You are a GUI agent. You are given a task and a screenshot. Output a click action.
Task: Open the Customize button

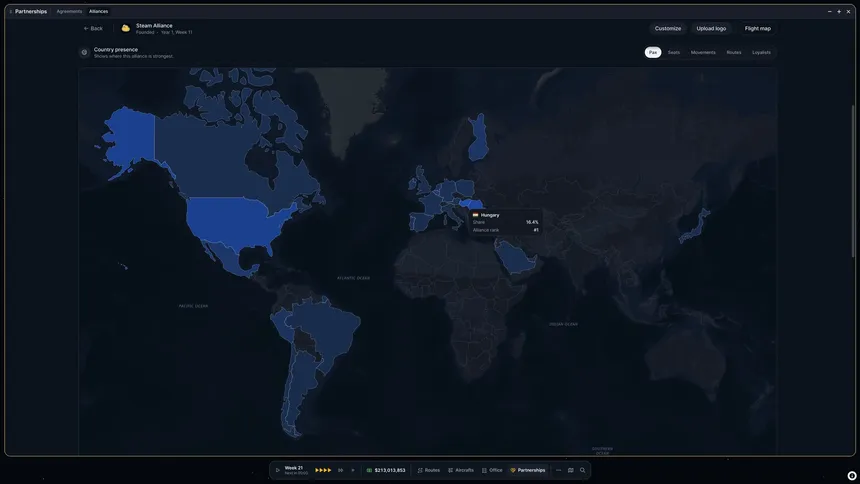click(667, 29)
